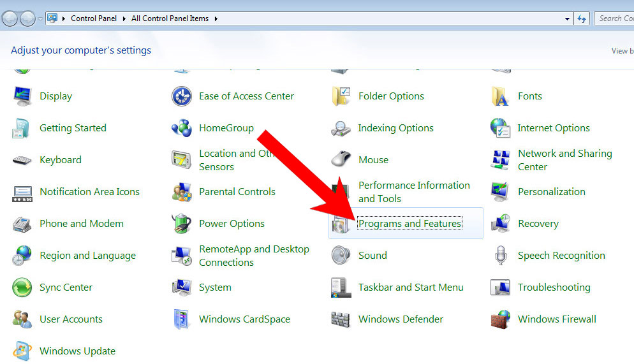Click the Control Panel breadcrumb
Image resolution: width=634 pixels, height=364 pixels.
click(93, 18)
